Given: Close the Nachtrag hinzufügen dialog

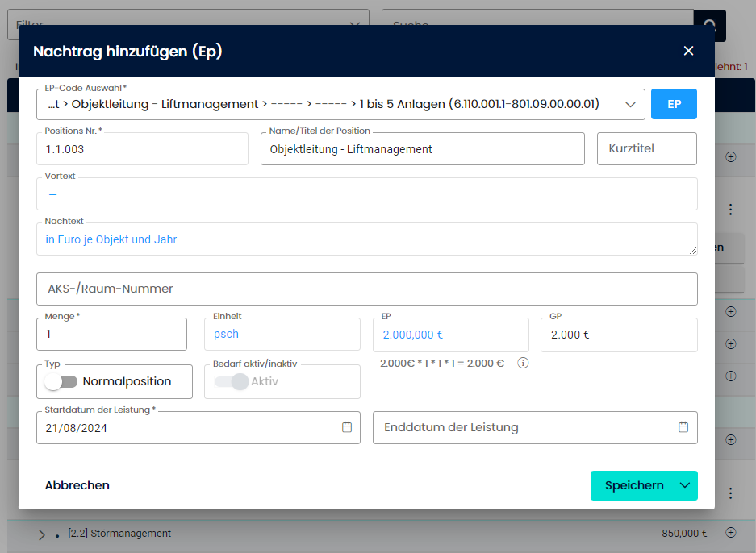Looking at the screenshot, I should point(688,51).
